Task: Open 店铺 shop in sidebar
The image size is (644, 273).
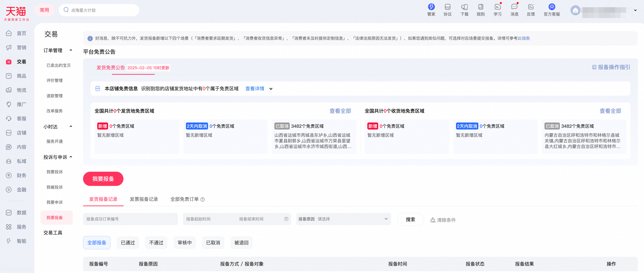Action: (16, 133)
